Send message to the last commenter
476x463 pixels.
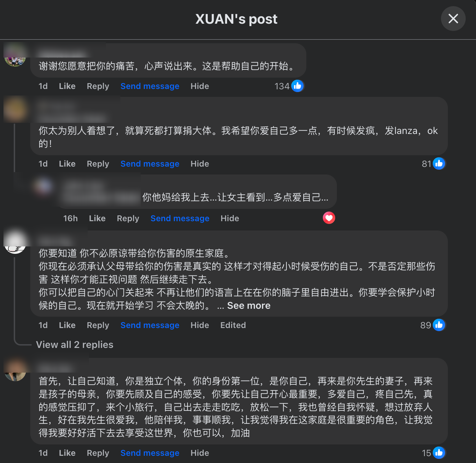(x=150, y=453)
